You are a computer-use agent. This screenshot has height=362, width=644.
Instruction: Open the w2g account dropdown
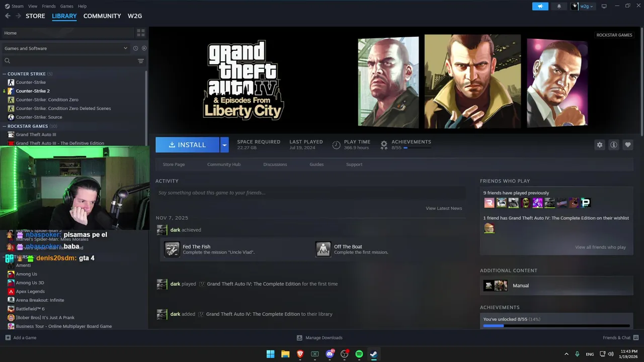(582, 6)
